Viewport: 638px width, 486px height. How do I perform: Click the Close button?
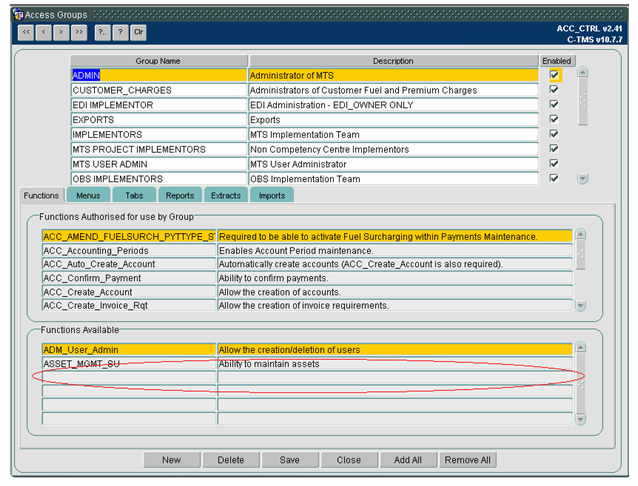[x=349, y=460]
